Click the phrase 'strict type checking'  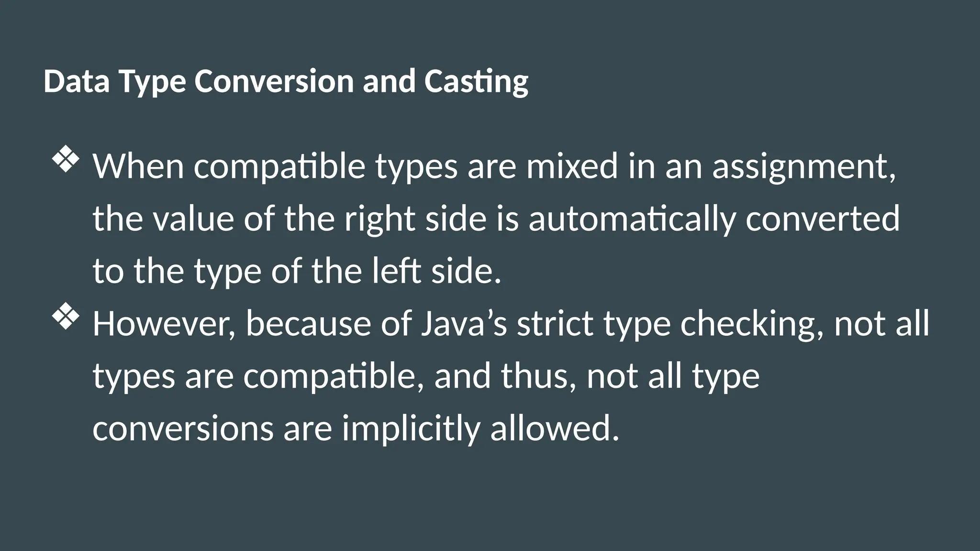666,324
